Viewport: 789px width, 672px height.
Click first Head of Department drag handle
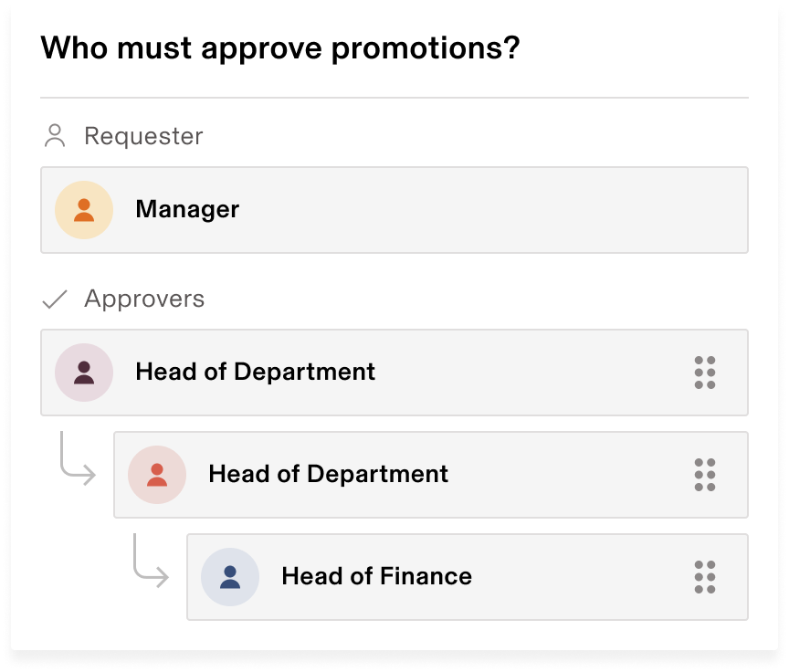point(704,373)
